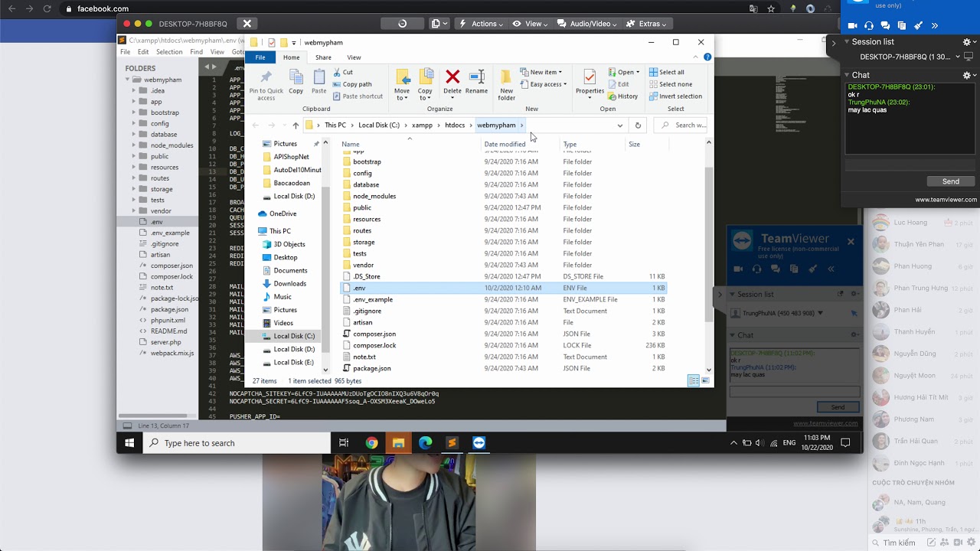Collapse the webmypham root folder in Sublime

point(126,80)
